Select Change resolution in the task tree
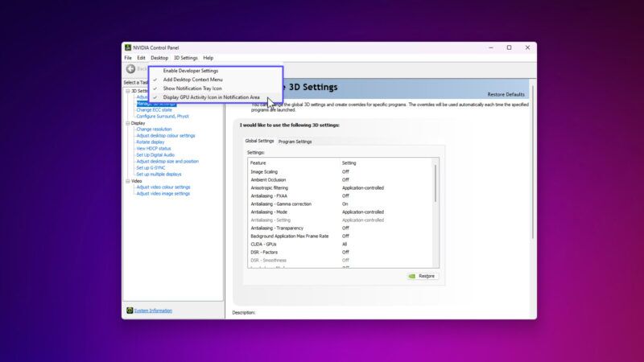Screen dimensions: 644x362 [154, 130]
